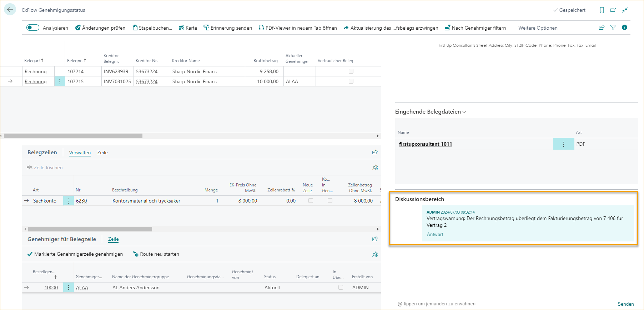Open page in new window icon
The height and width of the screenshot is (310, 644).
click(613, 10)
